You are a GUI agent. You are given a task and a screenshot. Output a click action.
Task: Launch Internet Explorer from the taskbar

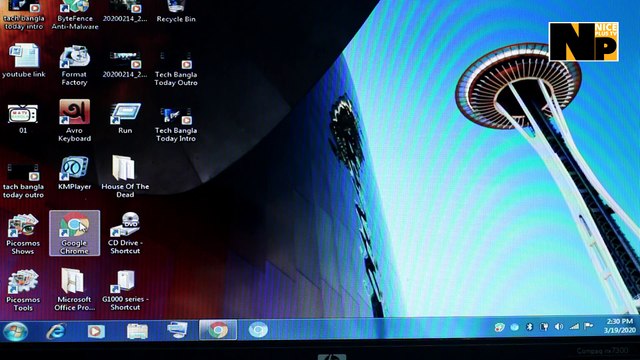[x=56, y=331]
